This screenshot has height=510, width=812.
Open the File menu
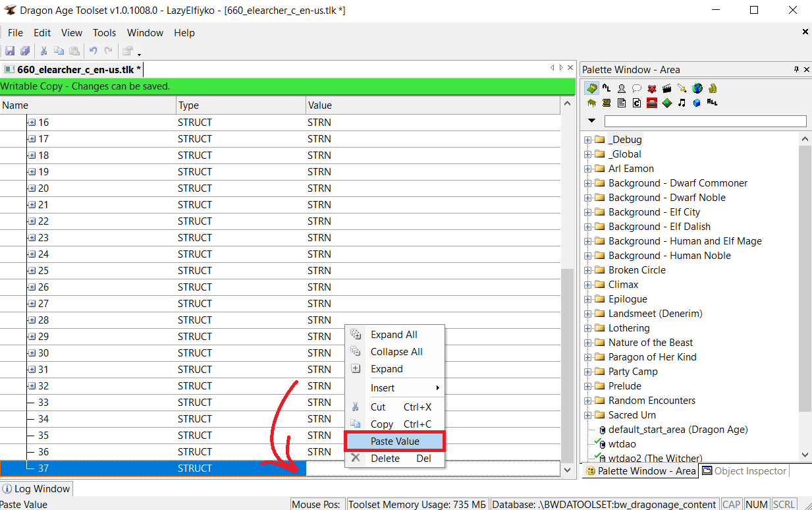(15, 33)
